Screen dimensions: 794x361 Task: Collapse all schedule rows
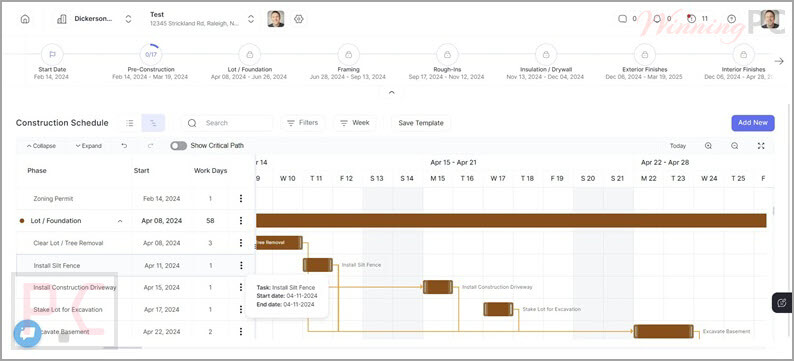(42, 146)
